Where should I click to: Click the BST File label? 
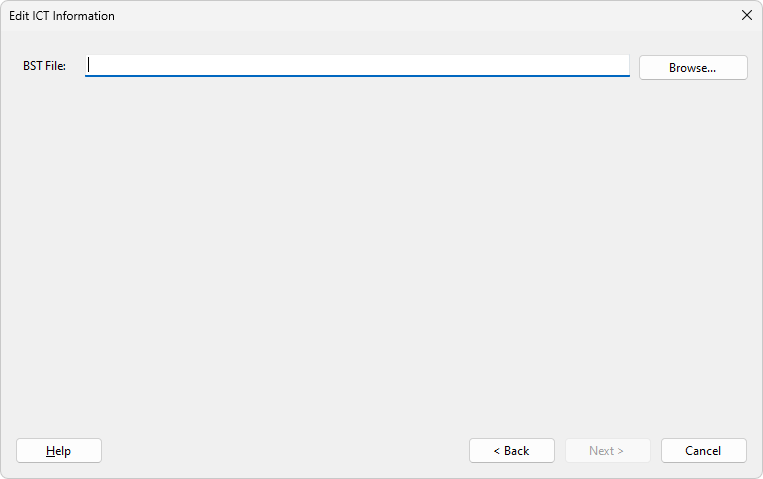tap(44, 66)
